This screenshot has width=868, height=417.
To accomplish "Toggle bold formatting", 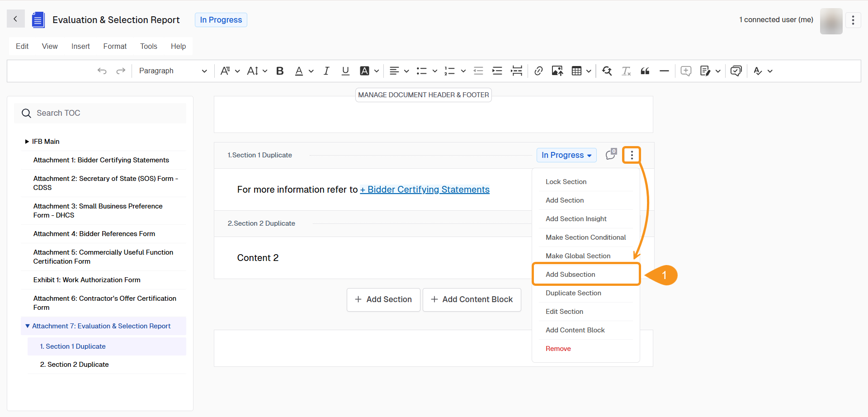I will pyautogui.click(x=280, y=71).
